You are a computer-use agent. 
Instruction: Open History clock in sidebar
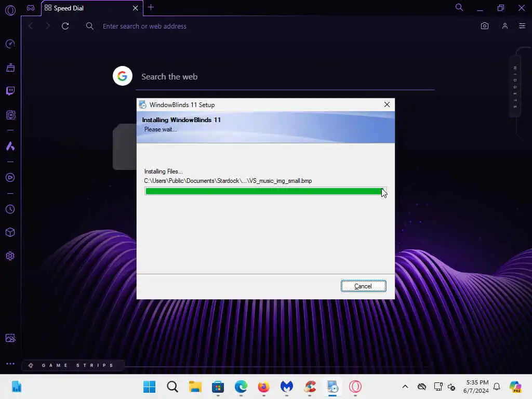pyautogui.click(x=10, y=209)
